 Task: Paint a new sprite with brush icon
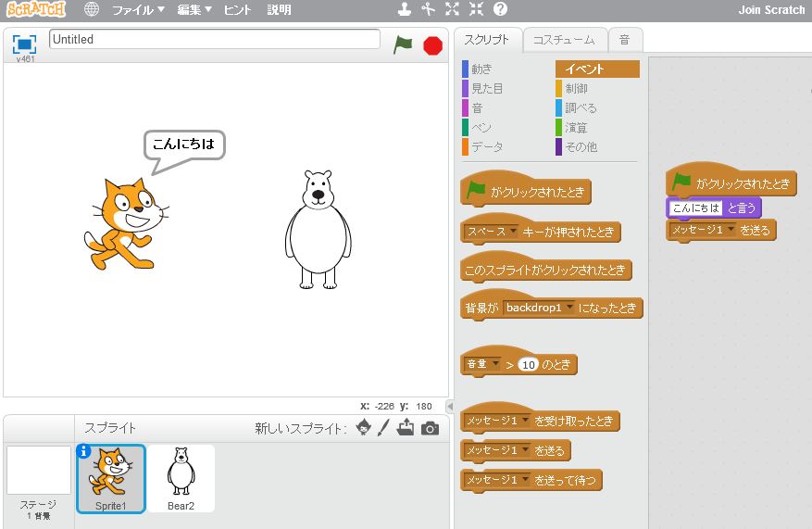coord(383,428)
